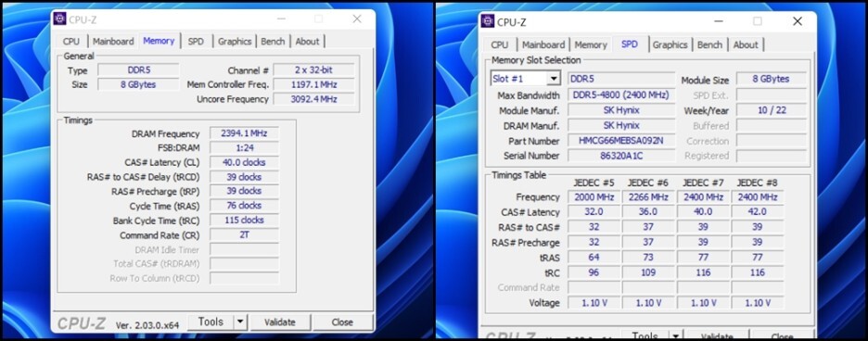
Task: Click JEDEC #7 column header
Action: click(x=703, y=183)
